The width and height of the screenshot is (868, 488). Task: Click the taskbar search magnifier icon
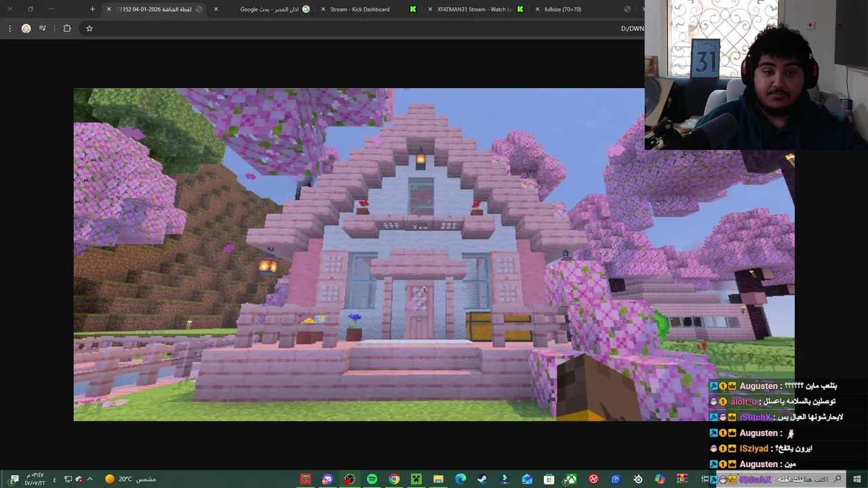(837, 479)
